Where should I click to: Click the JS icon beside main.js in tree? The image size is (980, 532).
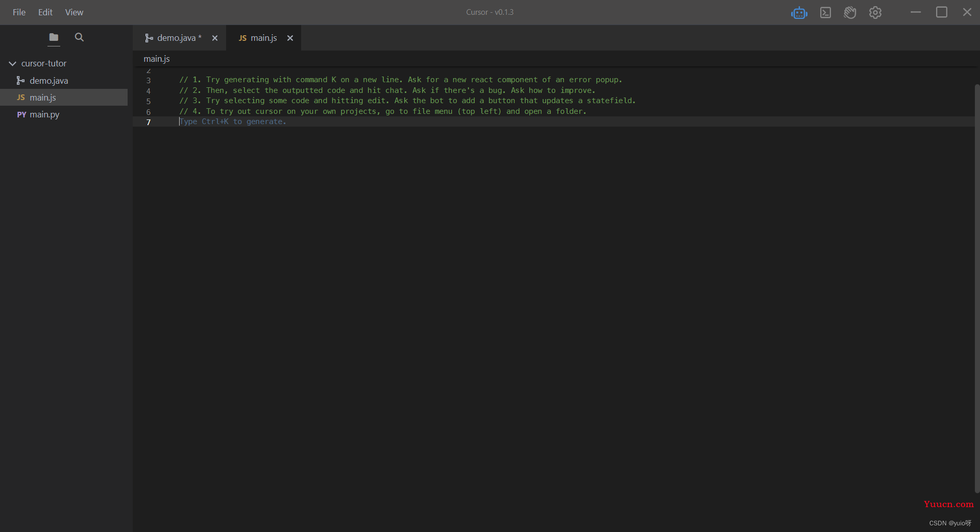(21, 98)
